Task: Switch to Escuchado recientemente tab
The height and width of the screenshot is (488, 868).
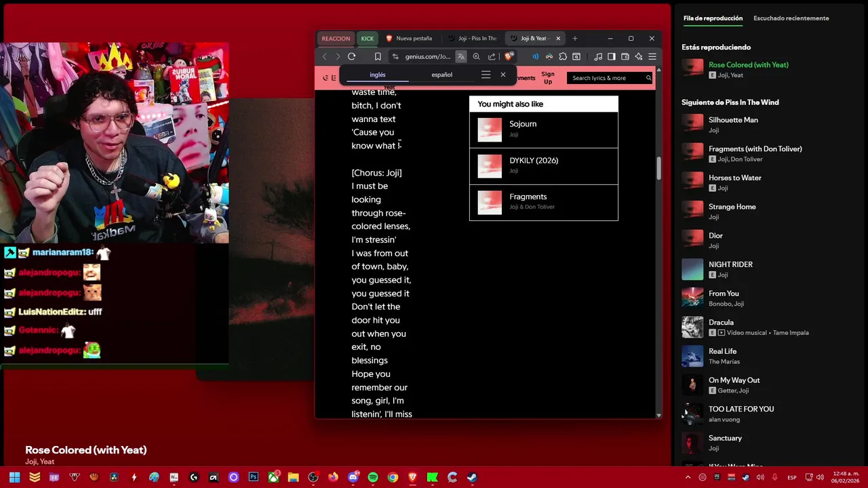Action: point(791,18)
